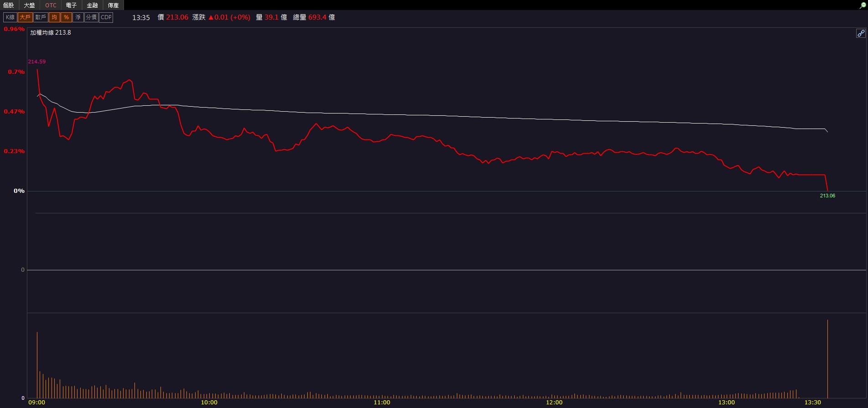This screenshot has width=868, height=408.
Task: Toggle the % percentage axis
Action: (x=67, y=17)
